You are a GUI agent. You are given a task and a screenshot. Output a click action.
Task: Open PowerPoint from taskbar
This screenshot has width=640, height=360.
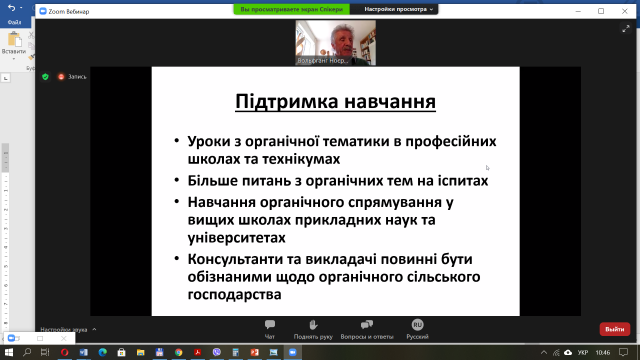(255, 352)
